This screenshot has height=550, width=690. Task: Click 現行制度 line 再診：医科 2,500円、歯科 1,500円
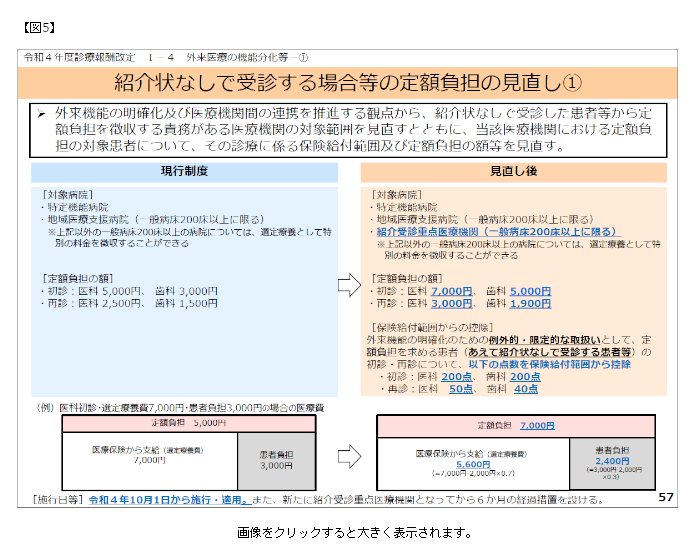pyautogui.click(x=129, y=304)
